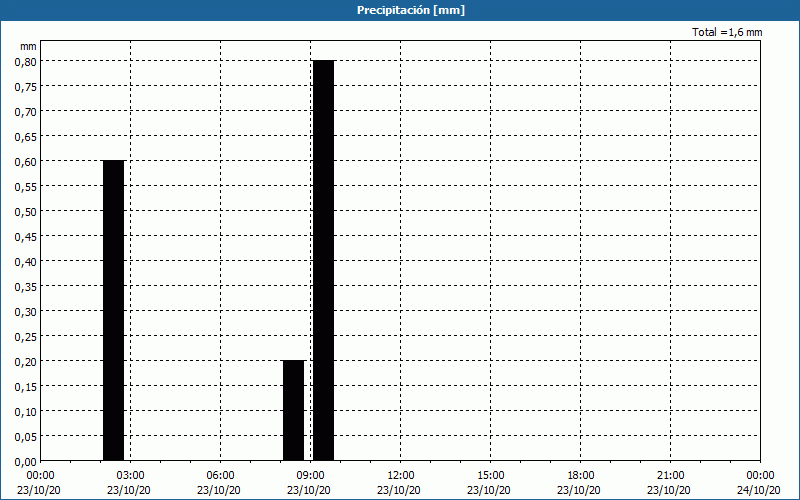
Task: Select the 23/10/20 date under 21:00
Action: click(x=669, y=490)
